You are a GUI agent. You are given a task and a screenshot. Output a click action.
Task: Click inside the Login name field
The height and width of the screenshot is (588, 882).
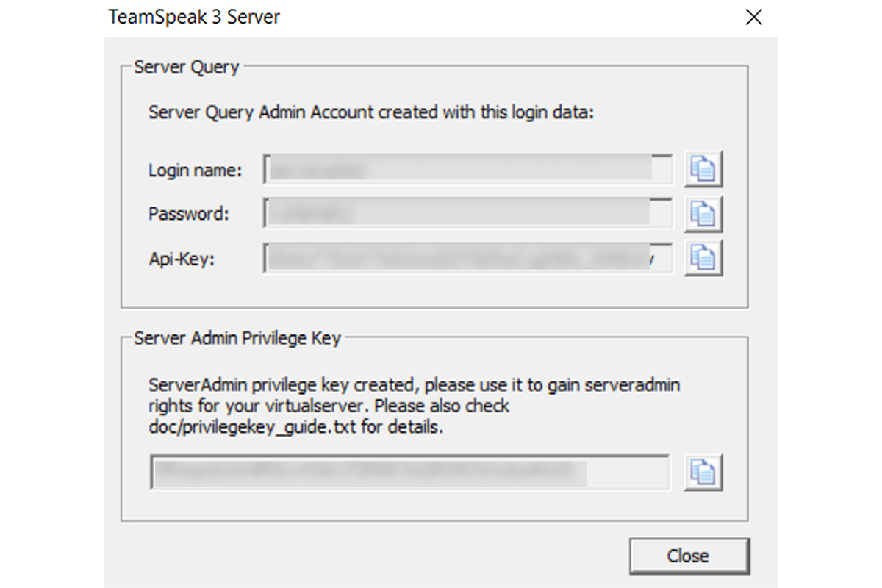coord(467,170)
